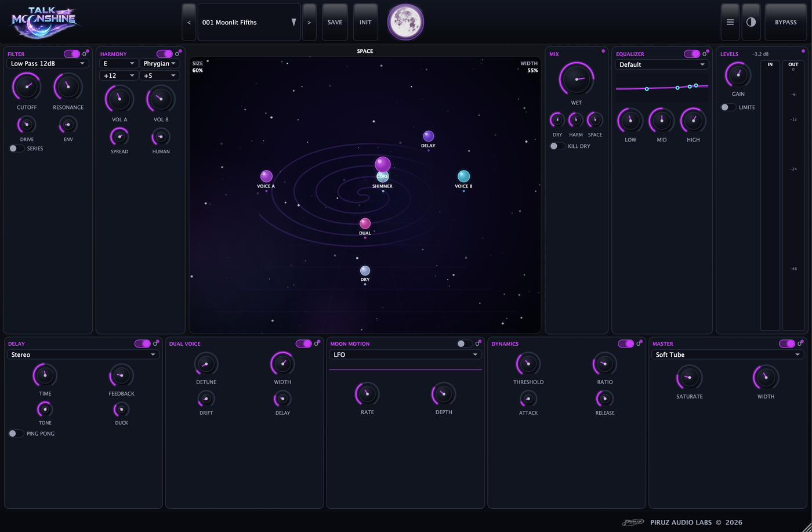Enable the MOON MOTION toggle
Screen dimensions: 812x532
pyautogui.click(x=465, y=343)
